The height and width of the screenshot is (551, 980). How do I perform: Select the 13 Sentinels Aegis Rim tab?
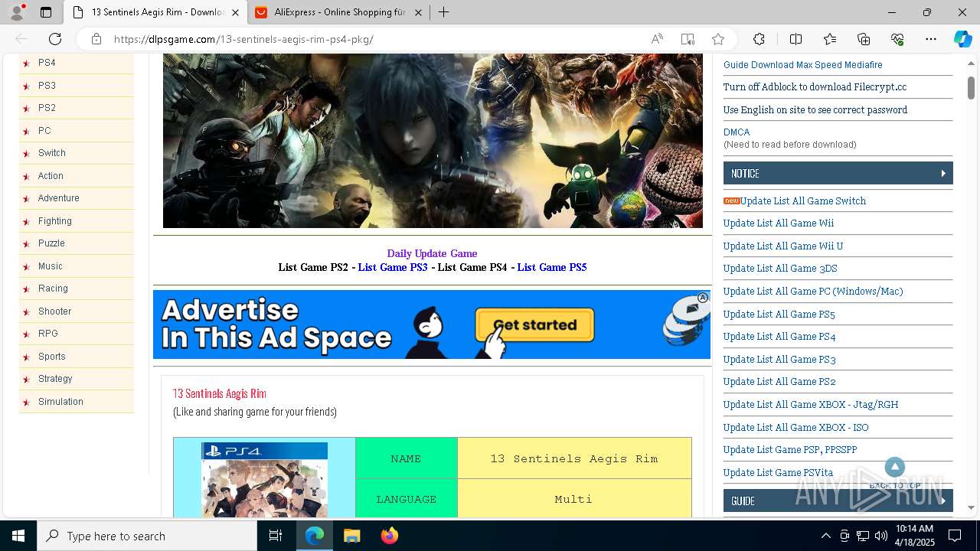(x=156, y=12)
